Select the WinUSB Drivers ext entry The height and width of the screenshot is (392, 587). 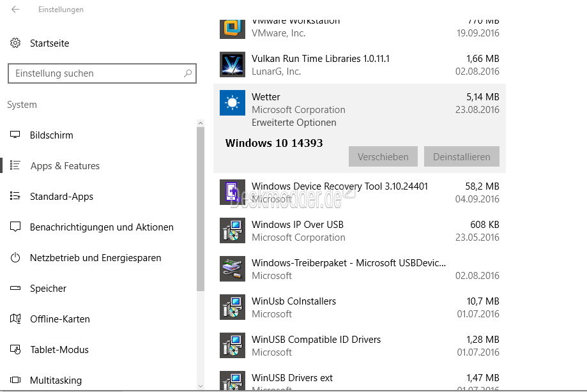tap(360, 378)
